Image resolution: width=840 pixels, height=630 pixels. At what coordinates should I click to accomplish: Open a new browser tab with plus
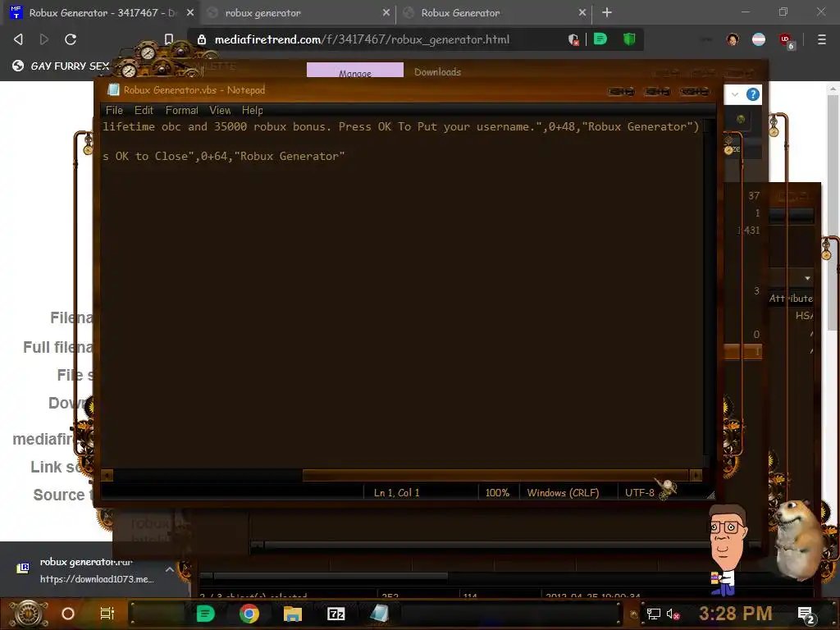(x=607, y=12)
